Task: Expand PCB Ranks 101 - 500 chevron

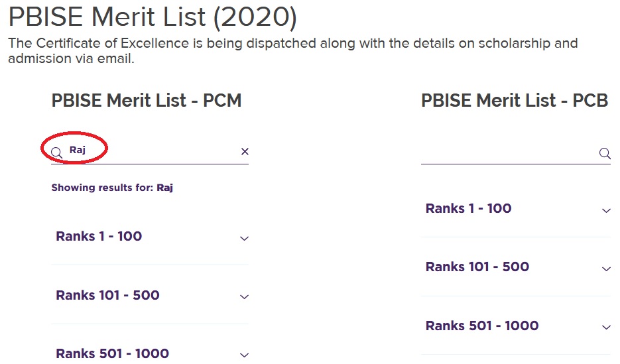Action: point(605,269)
